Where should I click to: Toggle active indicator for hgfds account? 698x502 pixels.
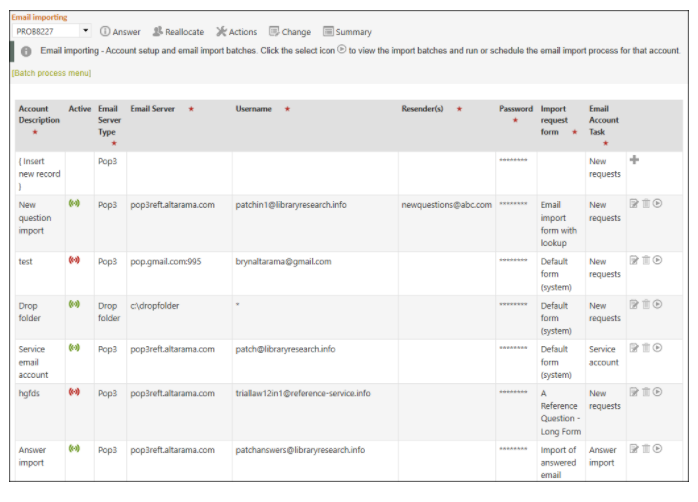coord(74,392)
